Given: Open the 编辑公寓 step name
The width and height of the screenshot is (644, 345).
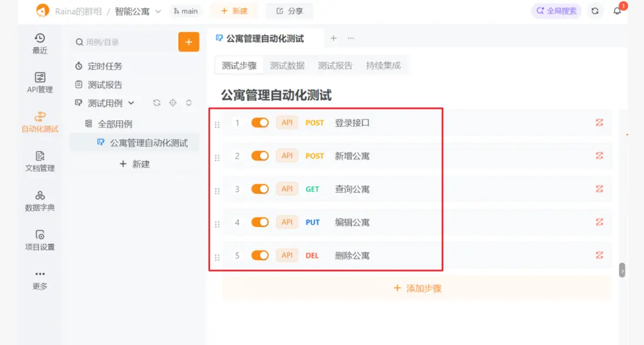Looking at the screenshot, I should pos(352,223).
